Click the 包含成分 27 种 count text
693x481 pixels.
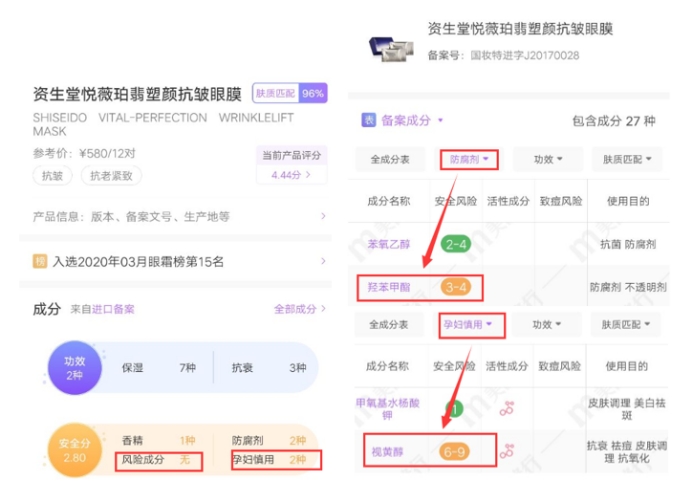pos(613,121)
